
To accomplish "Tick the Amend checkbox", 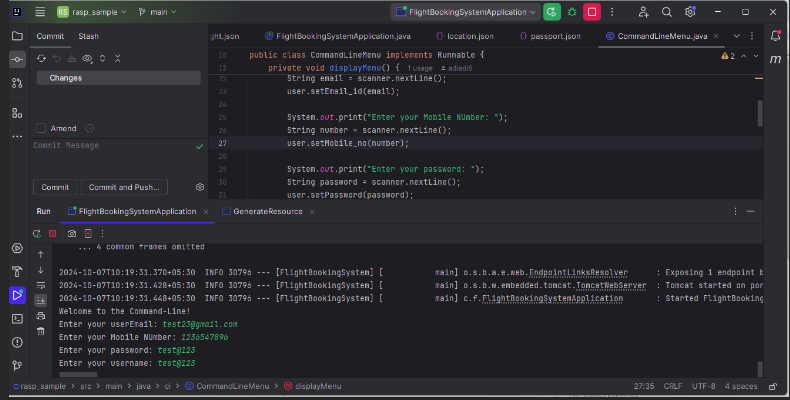I will click(41, 128).
